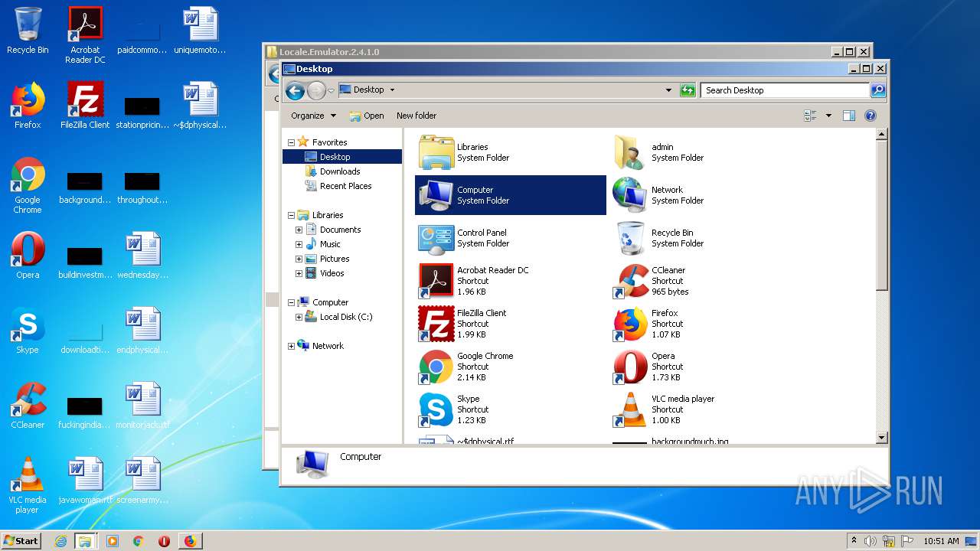The width and height of the screenshot is (980, 551).
Task: Select Firefox shortcut in Explorer file list
Action: (x=630, y=324)
